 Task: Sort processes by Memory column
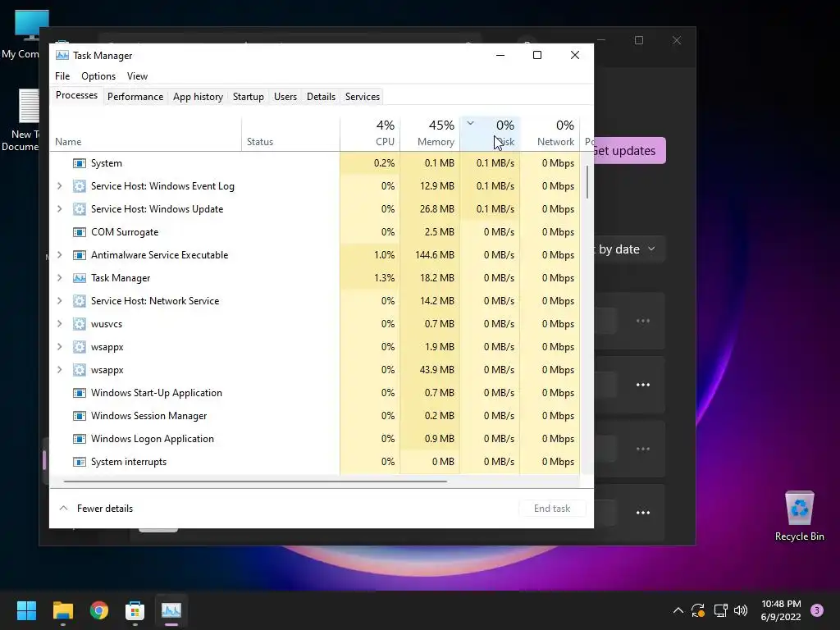click(x=430, y=134)
